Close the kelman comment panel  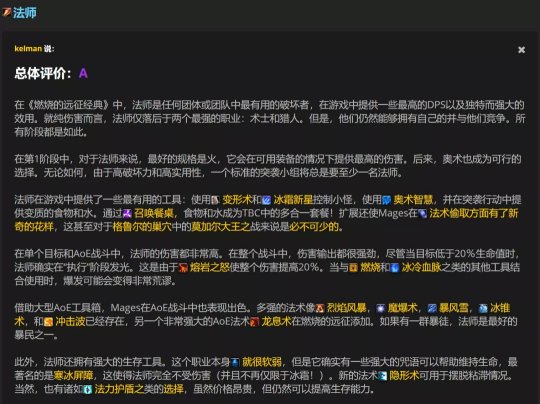pos(521,50)
